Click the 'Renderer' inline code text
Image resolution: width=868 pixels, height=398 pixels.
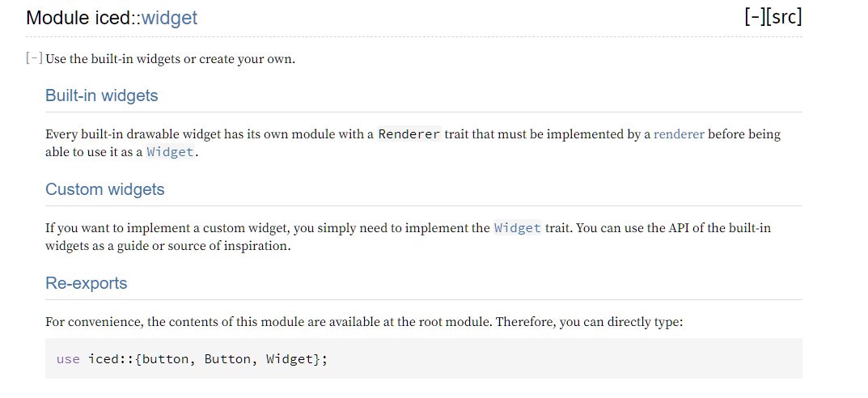(x=409, y=134)
